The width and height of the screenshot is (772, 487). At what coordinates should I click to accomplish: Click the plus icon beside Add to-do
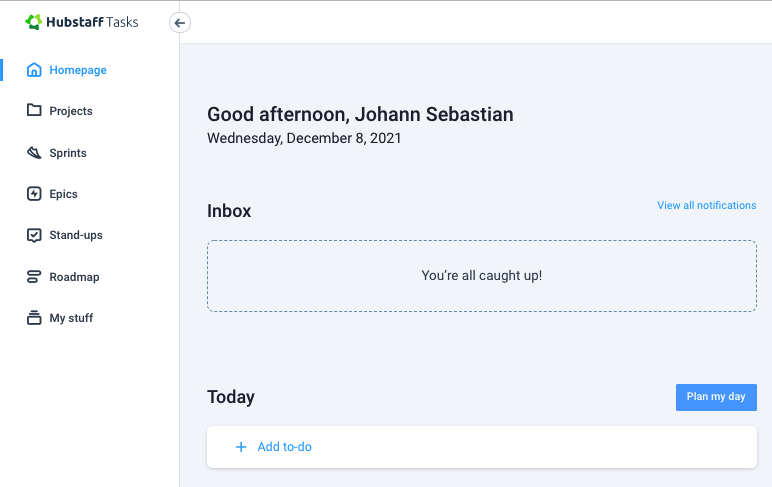pos(241,447)
